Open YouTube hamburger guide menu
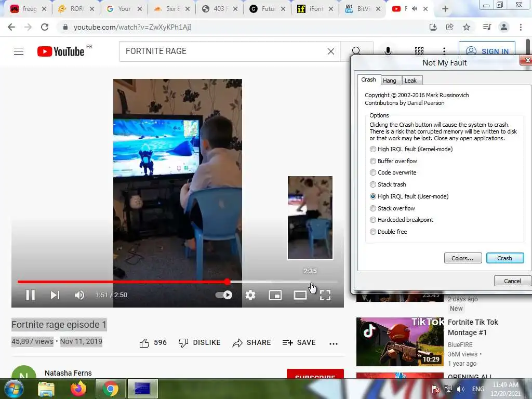Image resolution: width=532 pixels, height=399 pixels. [x=19, y=51]
